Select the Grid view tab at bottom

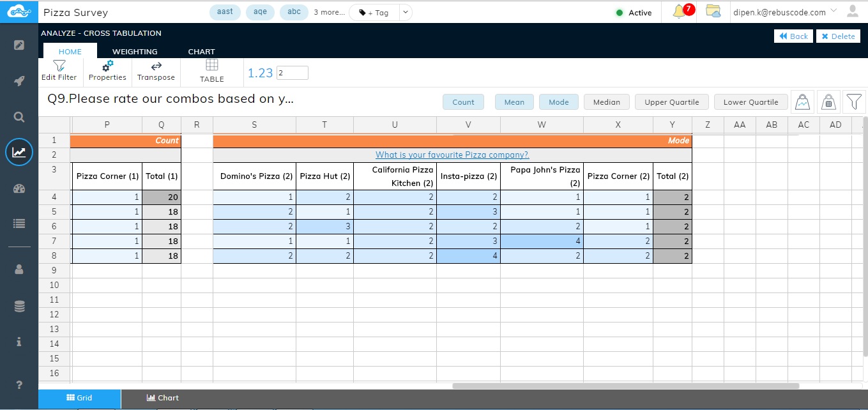click(79, 398)
